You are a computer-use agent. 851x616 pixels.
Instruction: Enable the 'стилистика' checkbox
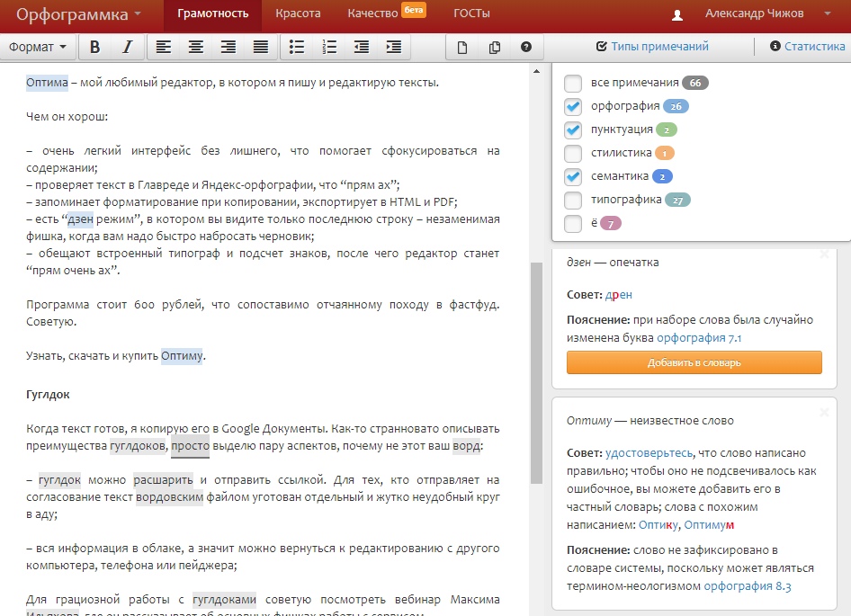pyautogui.click(x=573, y=153)
